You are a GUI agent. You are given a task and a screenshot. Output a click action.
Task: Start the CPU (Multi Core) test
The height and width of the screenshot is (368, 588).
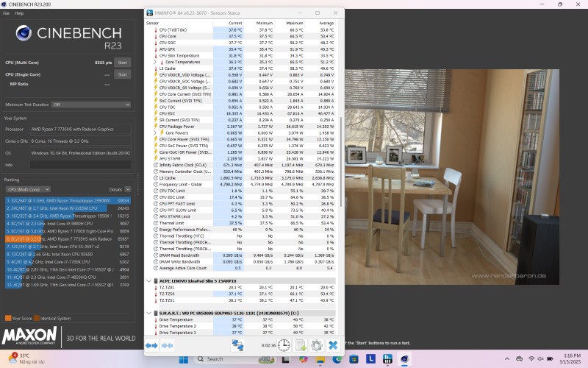(x=123, y=63)
